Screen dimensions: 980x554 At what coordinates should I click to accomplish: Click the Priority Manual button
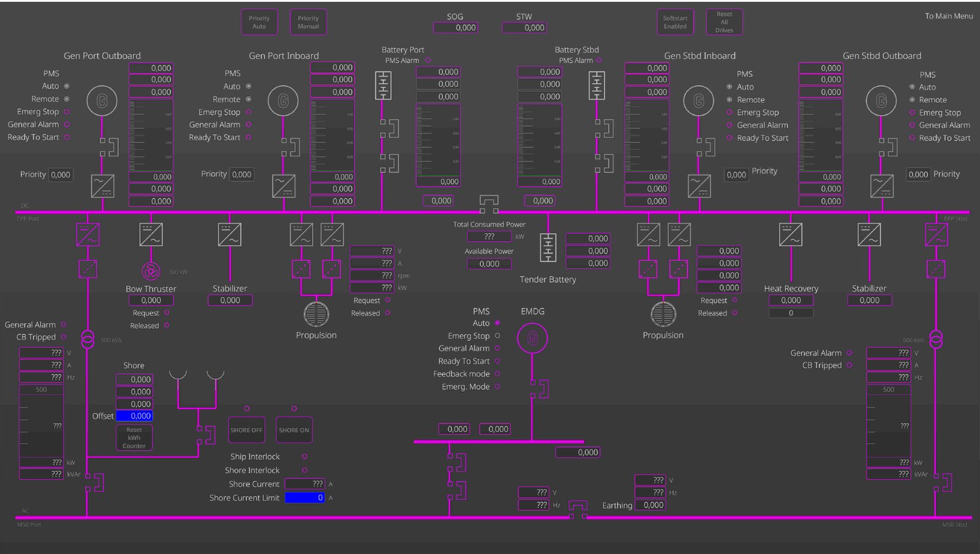coord(308,22)
